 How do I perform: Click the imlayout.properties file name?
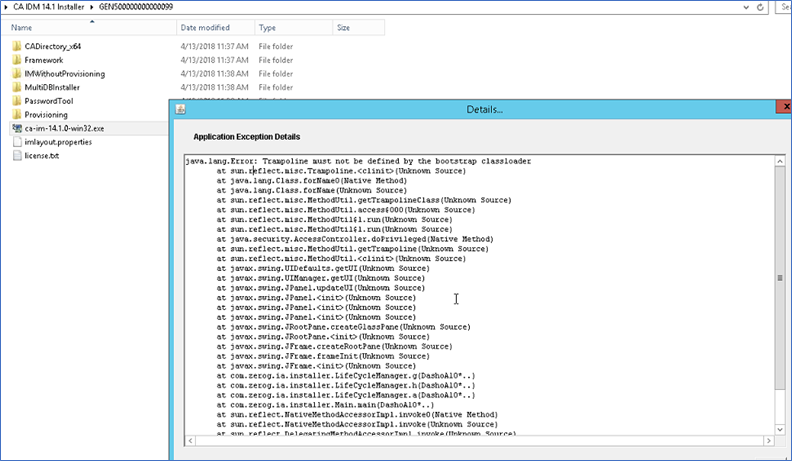click(x=58, y=142)
